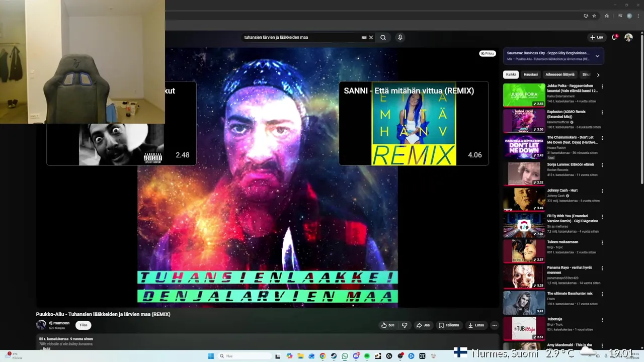This screenshot has width=644, height=362.
Task: Open options menu for Panama Rayo video
Action: coord(602,268)
